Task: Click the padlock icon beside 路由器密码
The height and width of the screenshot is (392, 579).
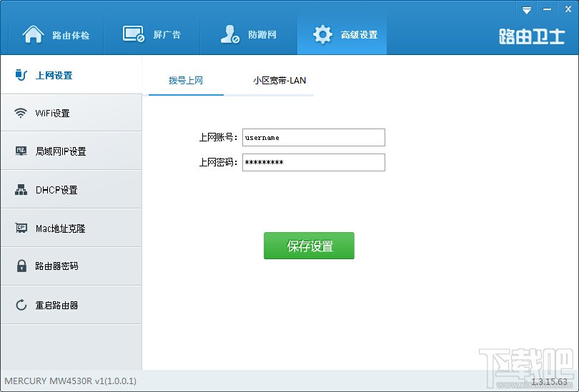Action: click(x=21, y=266)
